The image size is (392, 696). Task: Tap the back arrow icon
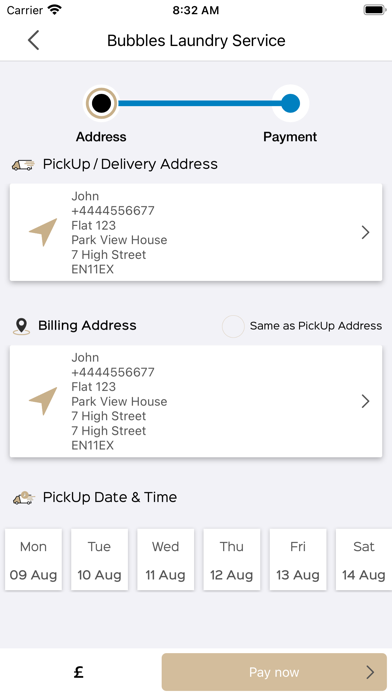pos(34,40)
